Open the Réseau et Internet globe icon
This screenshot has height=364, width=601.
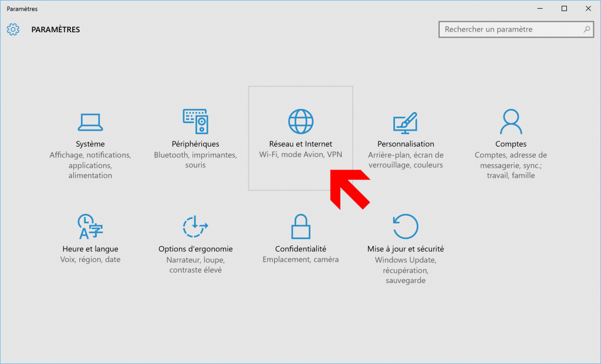(300, 121)
